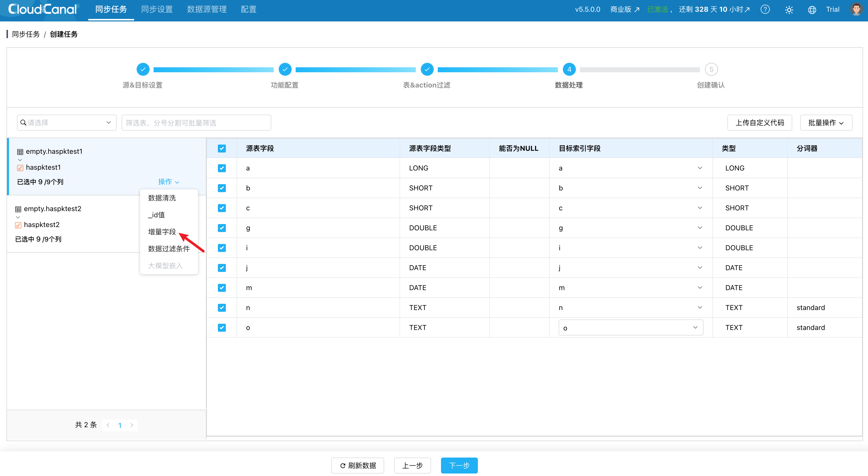Click the user avatar icon
The width and height of the screenshot is (868, 476).
coord(856,9)
